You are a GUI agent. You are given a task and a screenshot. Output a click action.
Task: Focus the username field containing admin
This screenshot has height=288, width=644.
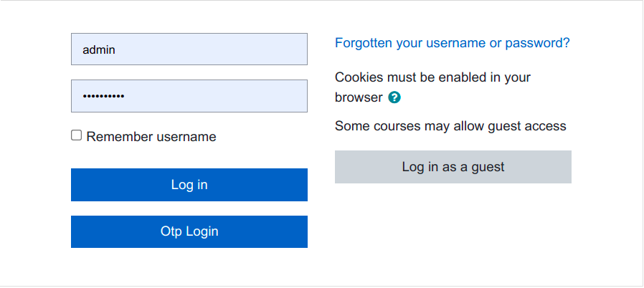click(x=189, y=49)
